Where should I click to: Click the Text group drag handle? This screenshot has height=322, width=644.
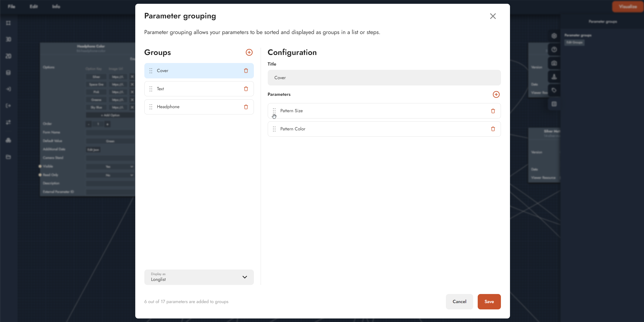pos(151,89)
